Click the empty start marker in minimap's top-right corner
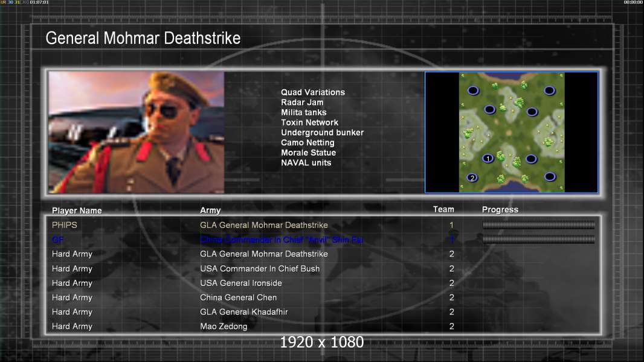Viewport: 644px width, 362px height. point(550,90)
